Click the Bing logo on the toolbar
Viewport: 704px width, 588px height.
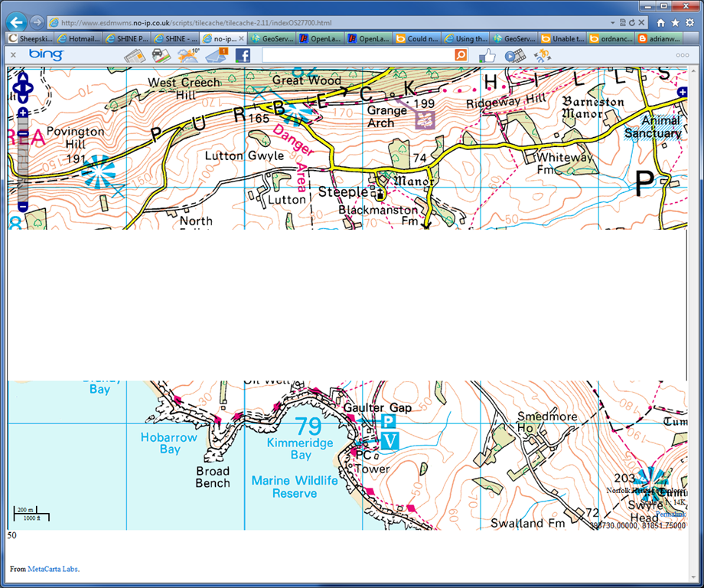[46, 54]
